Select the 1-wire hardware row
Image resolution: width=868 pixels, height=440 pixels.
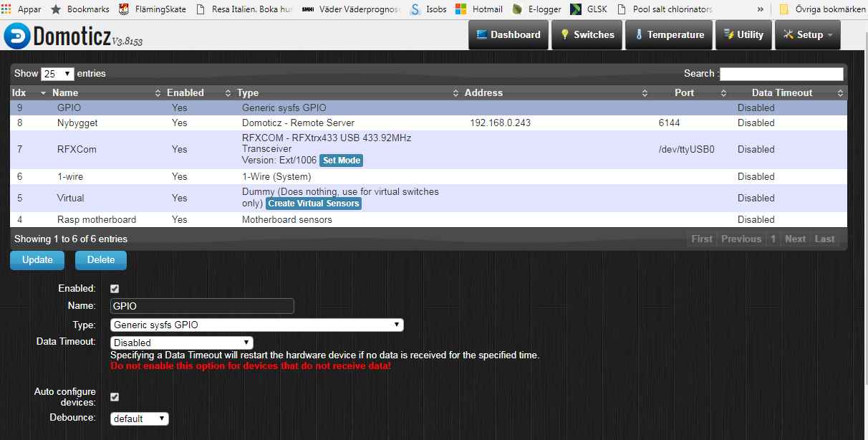pos(428,176)
